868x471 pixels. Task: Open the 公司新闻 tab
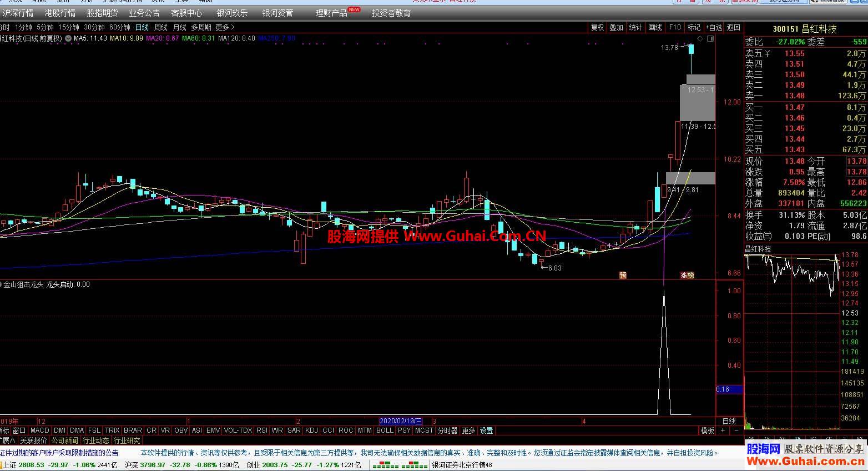click(65, 440)
